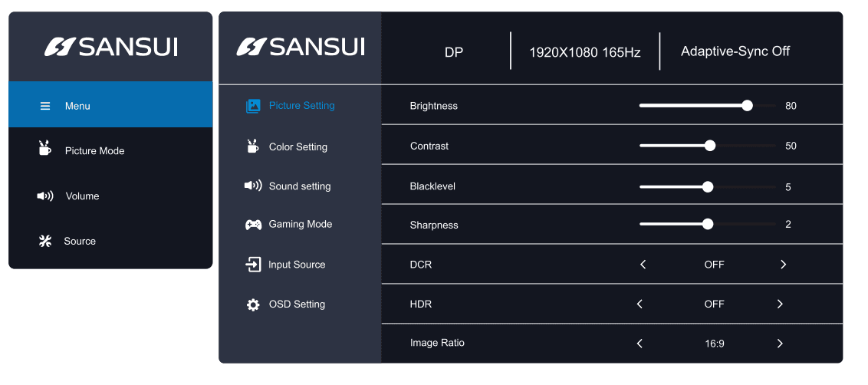The height and width of the screenshot is (385, 868).
Task: Click the Sound setting speaker icon
Action: pos(253,186)
